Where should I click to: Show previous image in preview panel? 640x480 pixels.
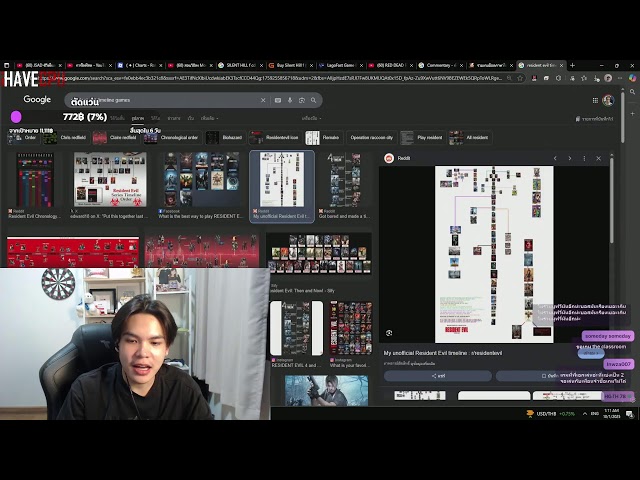pyautogui.click(x=555, y=158)
